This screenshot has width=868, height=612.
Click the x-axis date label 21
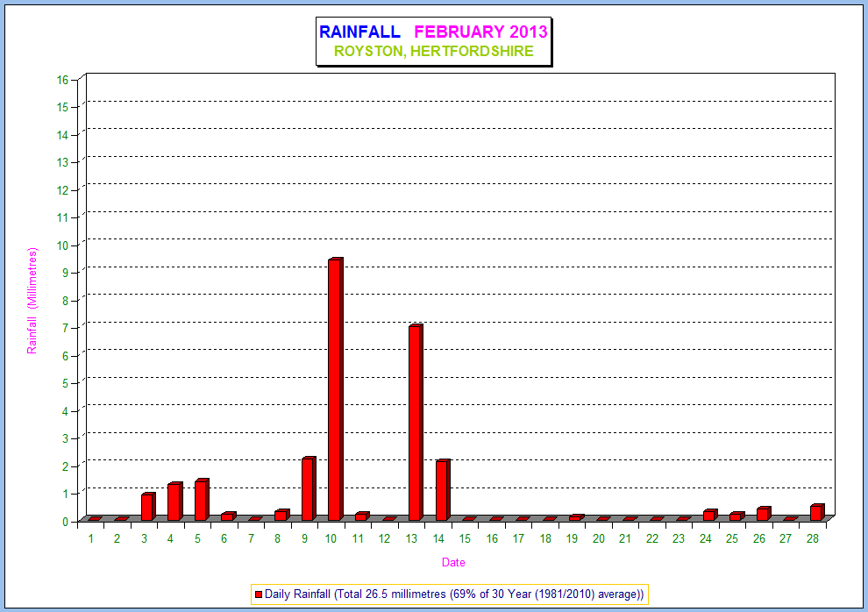[625, 538]
